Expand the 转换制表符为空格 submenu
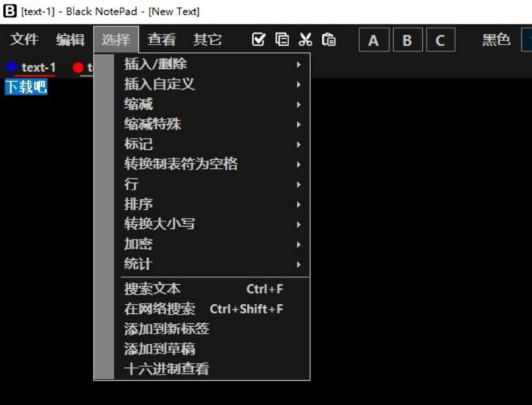The width and height of the screenshot is (532, 405). tap(212, 165)
